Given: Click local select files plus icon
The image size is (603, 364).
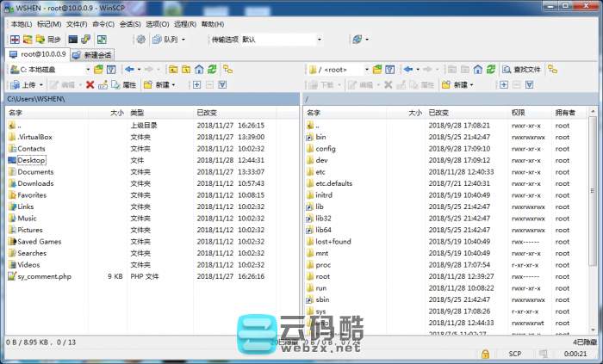Looking at the screenshot, I should (196, 85).
